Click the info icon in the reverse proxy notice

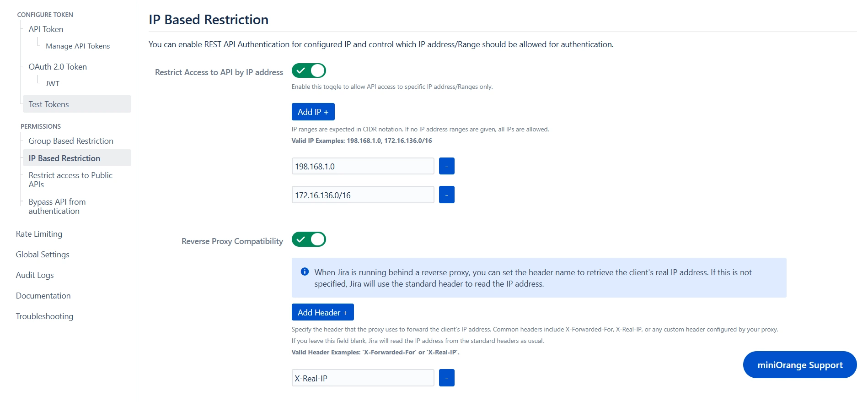pyautogui.click(x=305, y=272)
